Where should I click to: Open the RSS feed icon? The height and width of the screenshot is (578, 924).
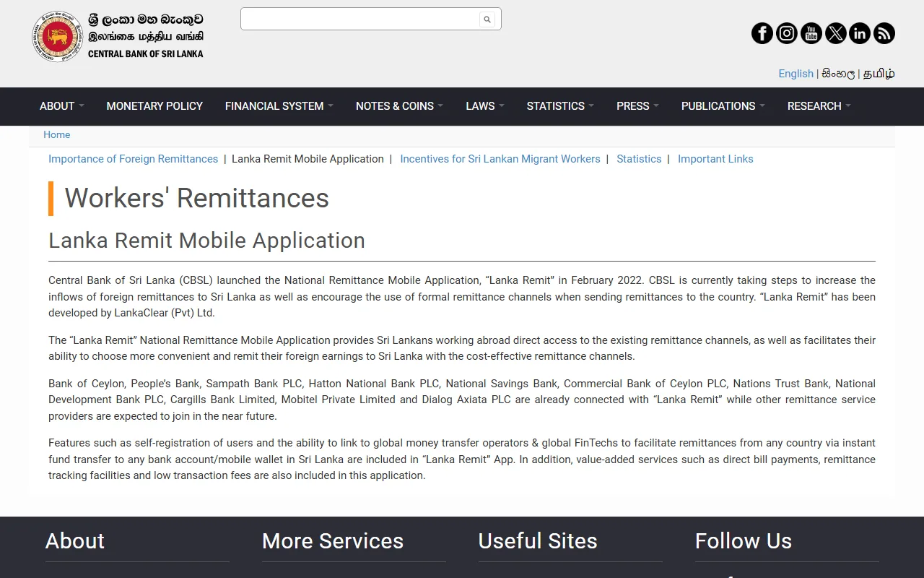coord(884,33)
